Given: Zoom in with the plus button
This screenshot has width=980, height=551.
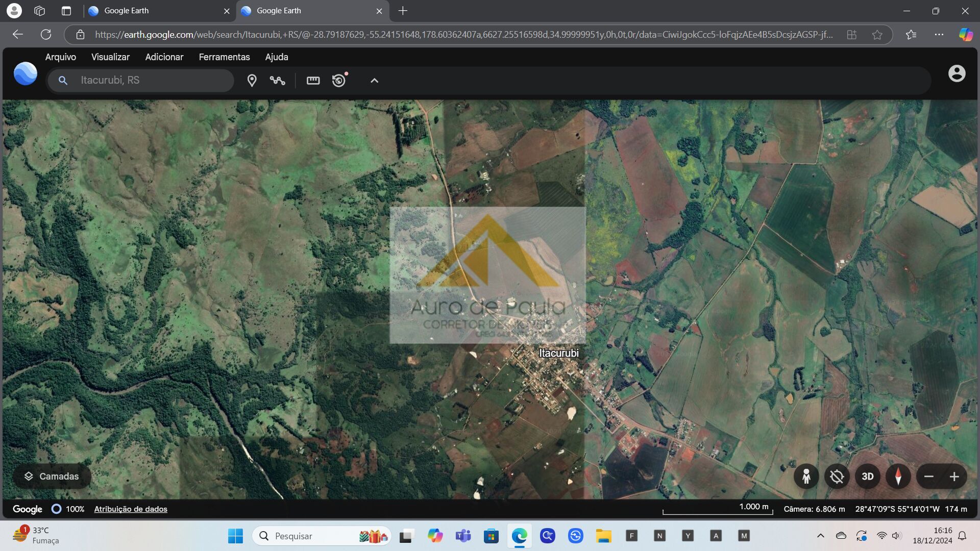Looking at the screenshot, I should (954, 477).
